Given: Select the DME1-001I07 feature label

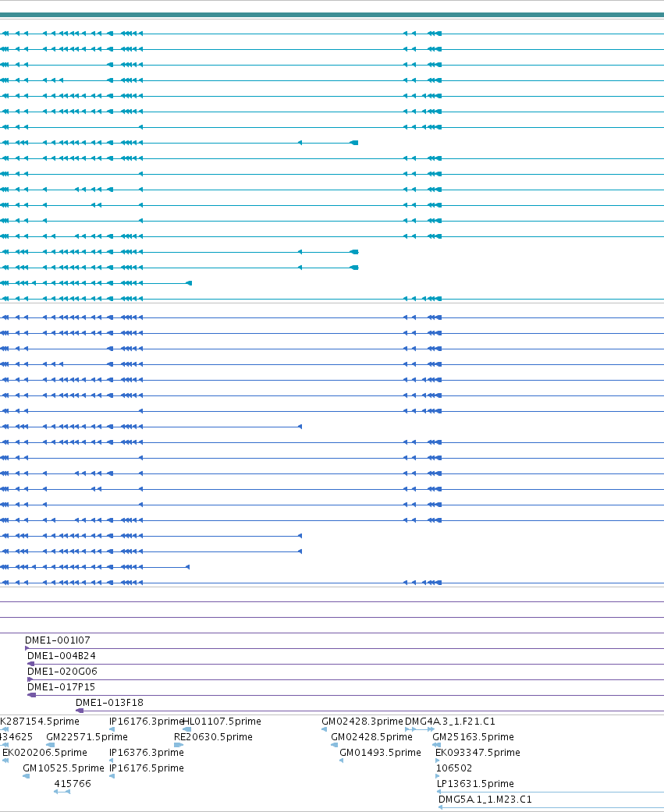Looking at the screenshot, I should (x=58, y=640).
